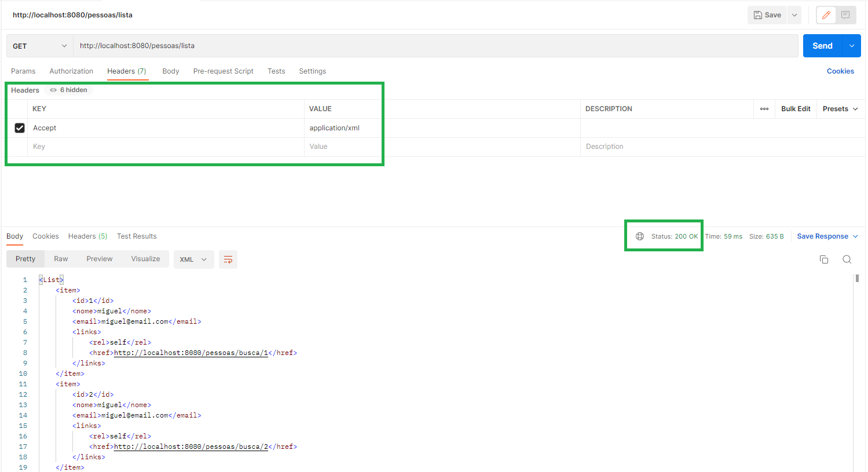Switch to the Pre-request Script tab
This screenshot has width=868, height=472.
pyautogui.click(x=223, y=71)
